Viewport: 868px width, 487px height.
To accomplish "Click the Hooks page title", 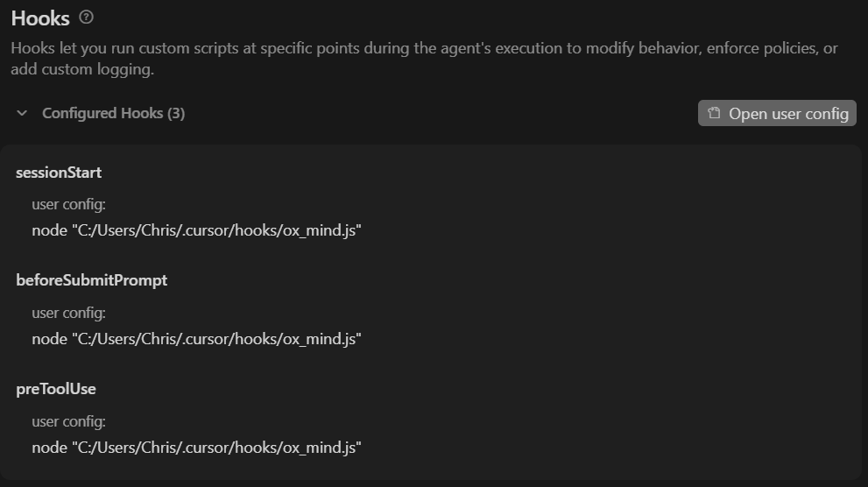I will point(40,18).
